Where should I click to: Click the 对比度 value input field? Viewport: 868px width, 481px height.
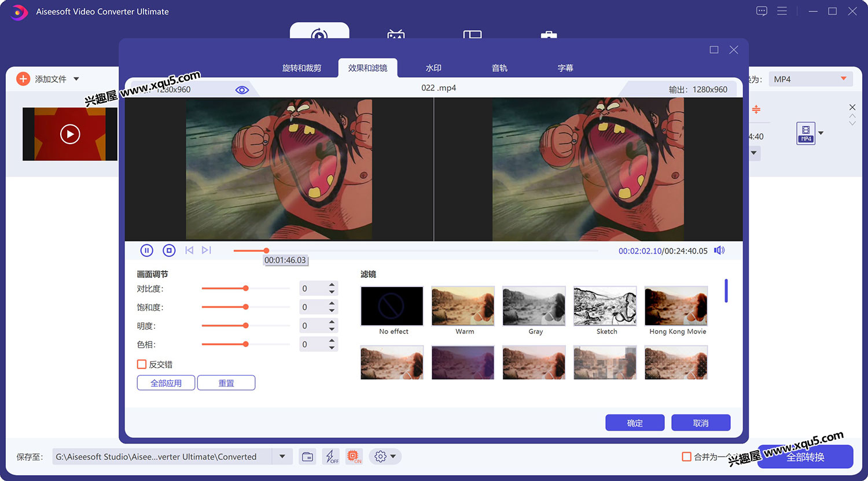312,288
